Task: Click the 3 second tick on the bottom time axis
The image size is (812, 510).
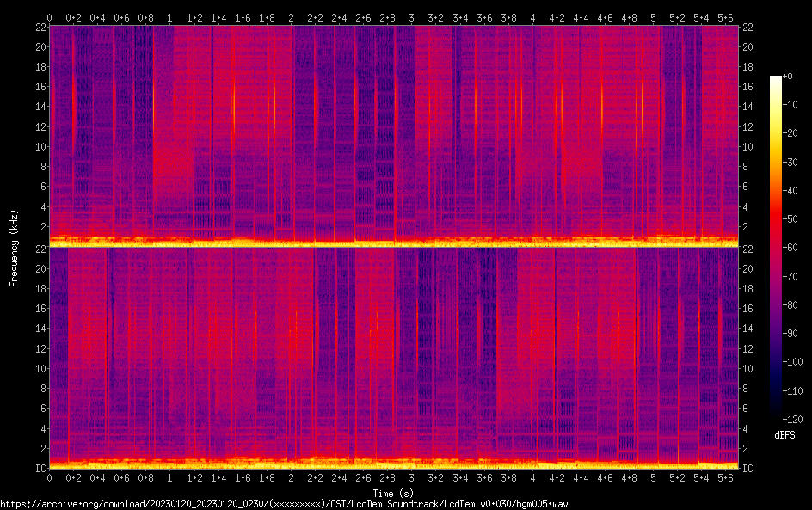Action: (x=412, y=478)
